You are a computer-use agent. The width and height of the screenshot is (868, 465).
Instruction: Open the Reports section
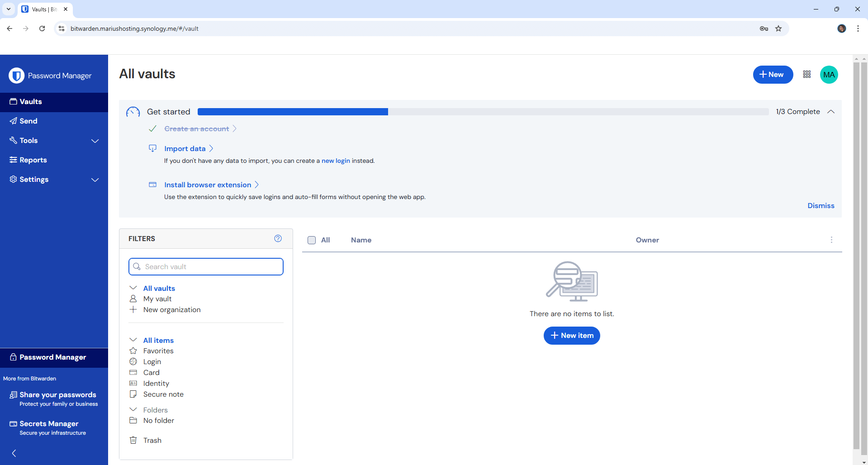(x=54, y=160)
